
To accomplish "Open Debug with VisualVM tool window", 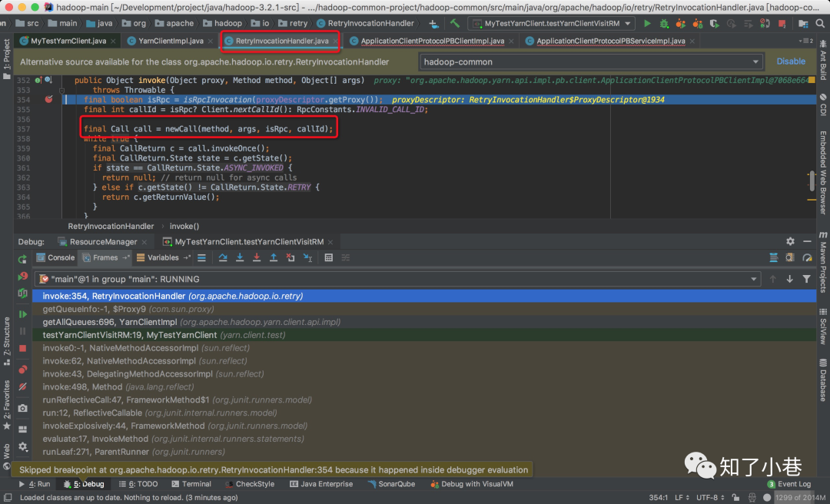I will (472, 484).
